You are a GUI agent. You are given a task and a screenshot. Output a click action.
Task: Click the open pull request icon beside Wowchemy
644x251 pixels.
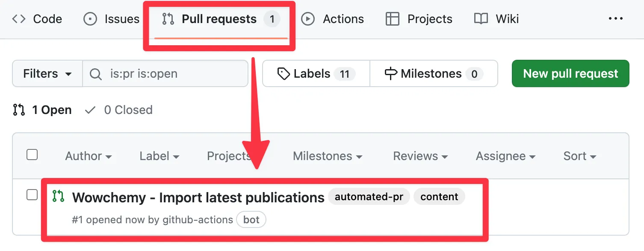pyautogui.click(x=58, y=196)
